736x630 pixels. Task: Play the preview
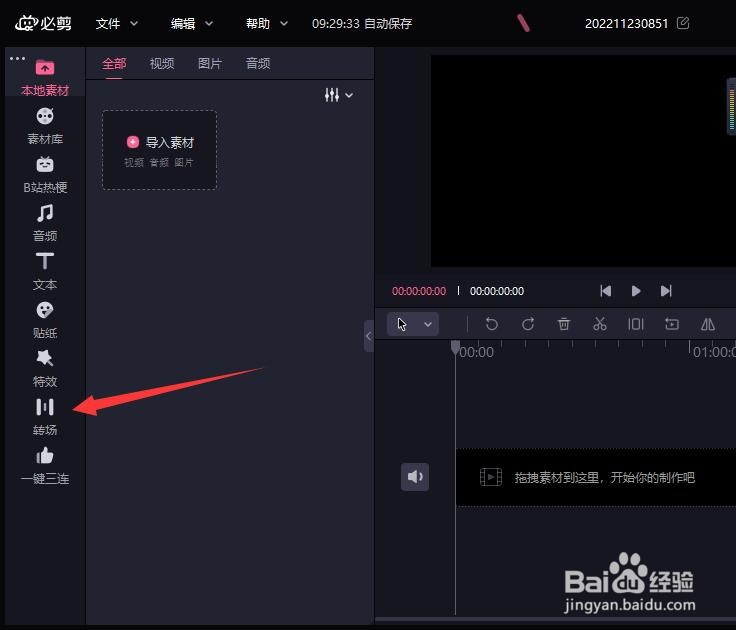pyautogui.click(x=636, y=291)
